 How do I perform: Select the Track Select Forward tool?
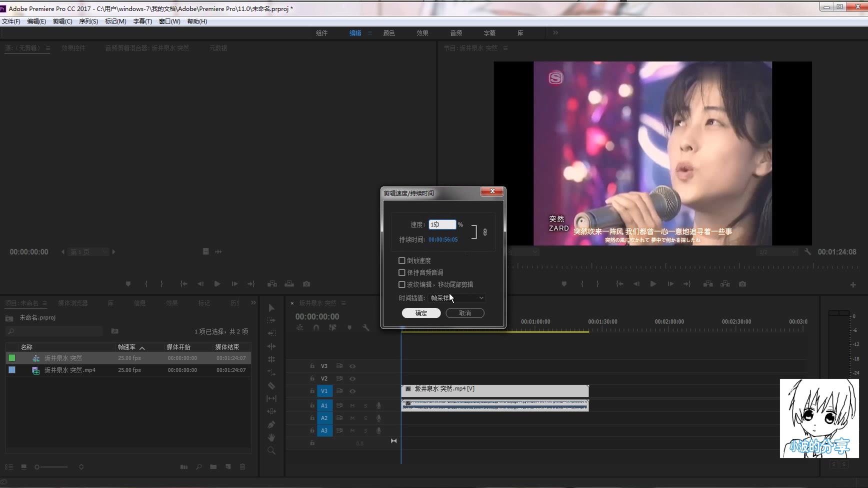click(271, 320)
